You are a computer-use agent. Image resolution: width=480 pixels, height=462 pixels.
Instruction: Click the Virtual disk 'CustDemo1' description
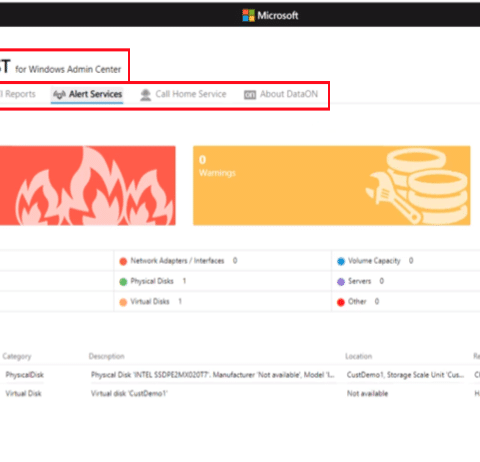(x=129, y=394)
